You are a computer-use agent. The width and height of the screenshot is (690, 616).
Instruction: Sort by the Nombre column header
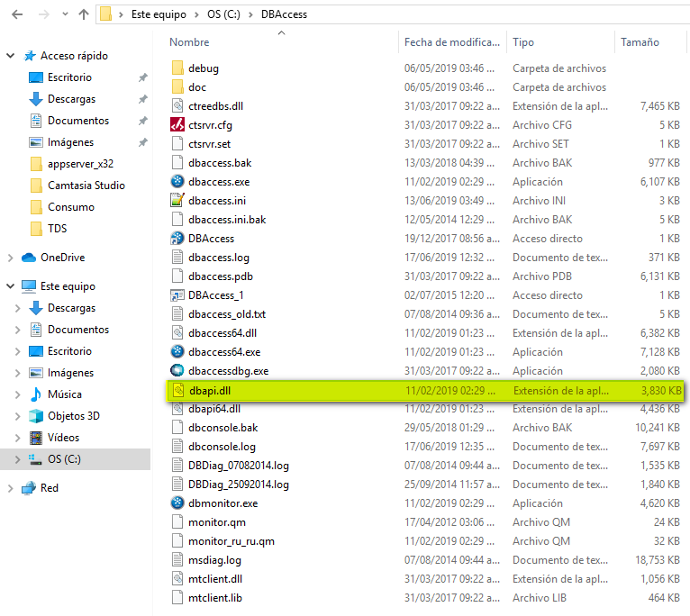(x=189, y=42)
